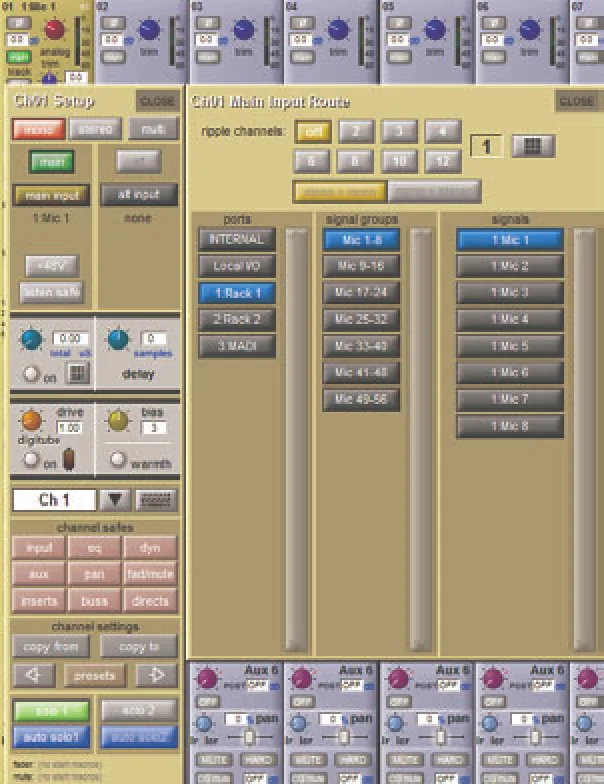Close the Ch01 Setup panel
604x784 pixels.
click(x=158, y=102)
